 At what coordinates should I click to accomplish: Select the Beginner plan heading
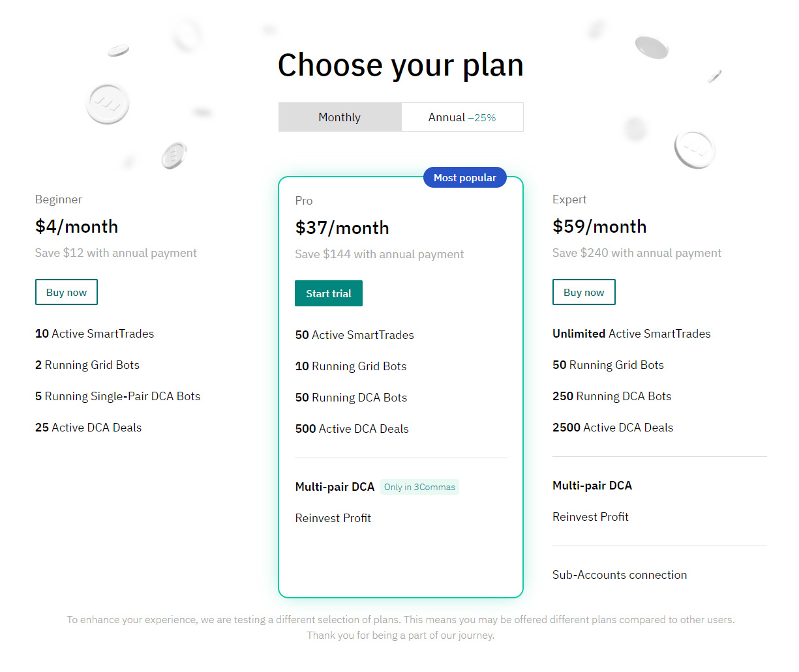pos(59,199)
